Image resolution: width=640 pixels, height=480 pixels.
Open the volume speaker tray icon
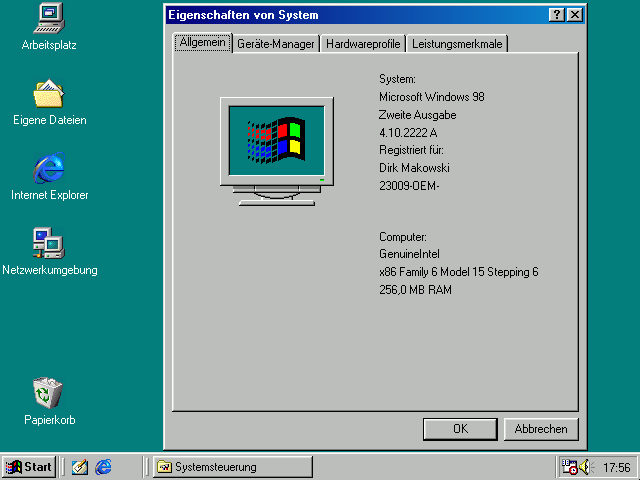587,467
